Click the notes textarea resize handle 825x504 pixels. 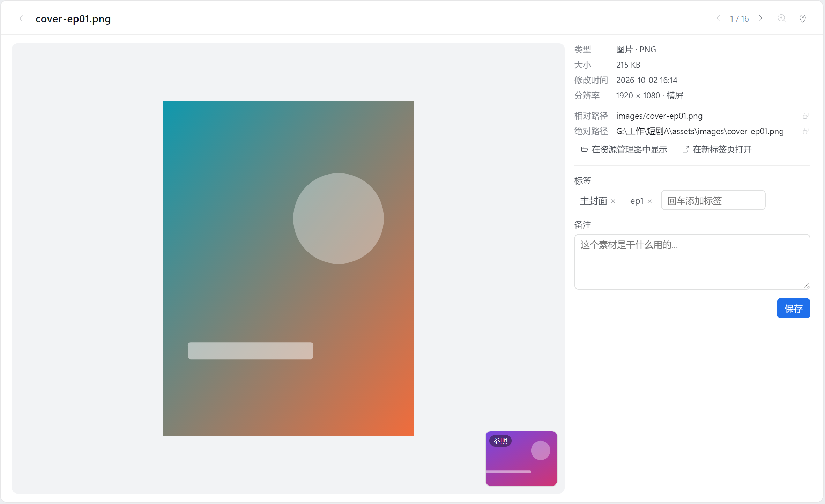tap(806, 286)
